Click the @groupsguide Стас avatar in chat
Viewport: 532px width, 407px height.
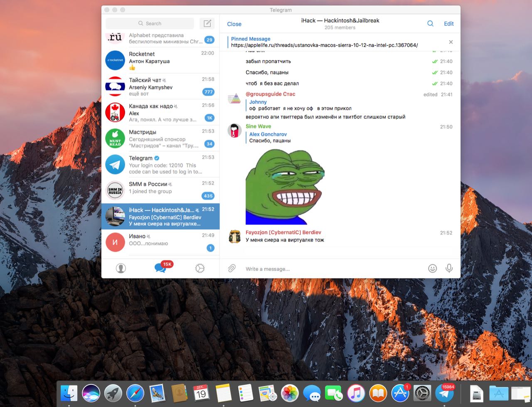234,98
